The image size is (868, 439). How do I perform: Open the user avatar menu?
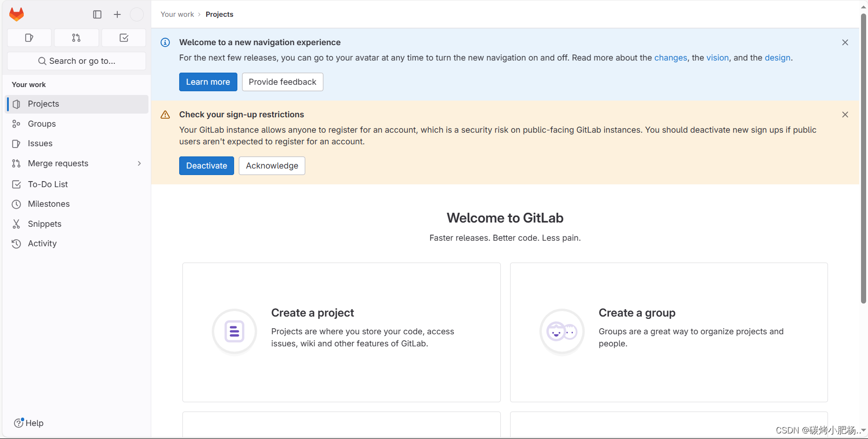pyautogui.click(x=137, y=14)
